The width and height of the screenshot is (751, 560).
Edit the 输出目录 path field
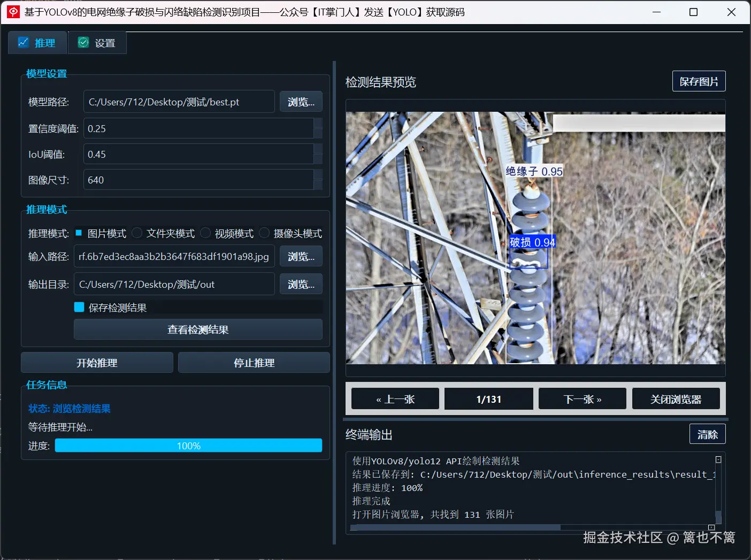[174, 284]
